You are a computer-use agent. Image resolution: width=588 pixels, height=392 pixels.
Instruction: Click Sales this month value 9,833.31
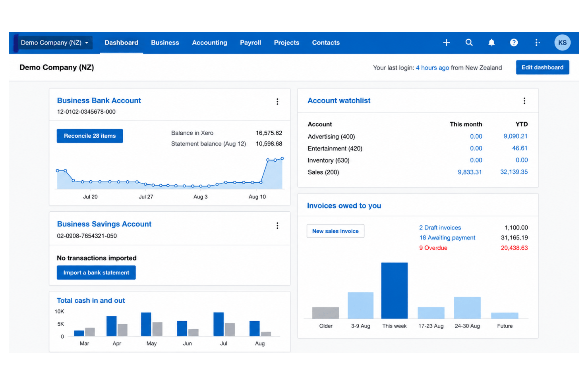click(470, 172)
